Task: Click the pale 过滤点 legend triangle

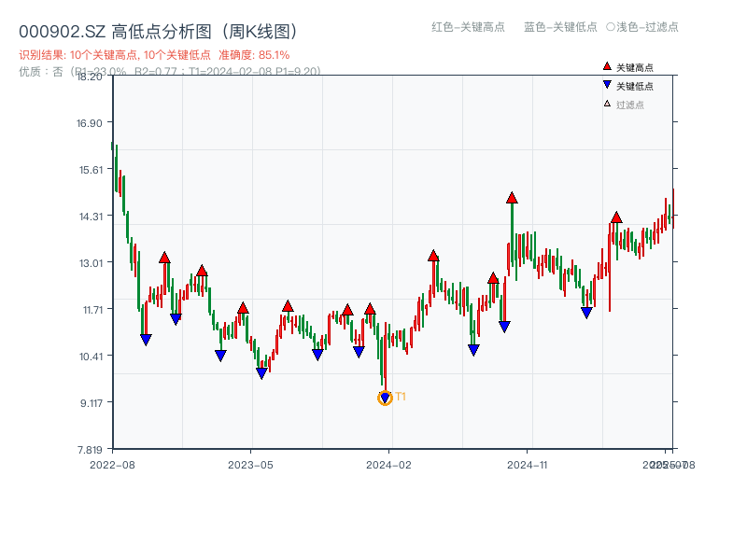Action: point(607,104)
